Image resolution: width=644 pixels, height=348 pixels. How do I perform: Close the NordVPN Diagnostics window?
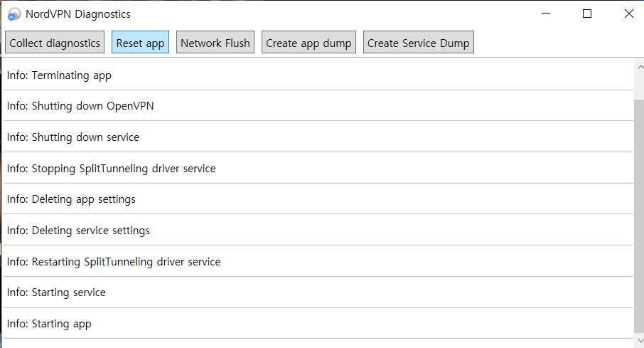(628, 14)
